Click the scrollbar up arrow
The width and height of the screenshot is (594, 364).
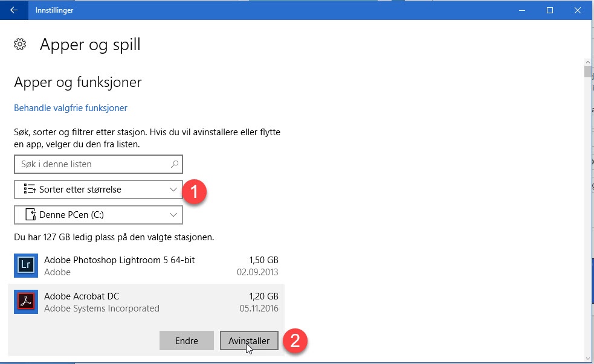click(x=587, y=62)
